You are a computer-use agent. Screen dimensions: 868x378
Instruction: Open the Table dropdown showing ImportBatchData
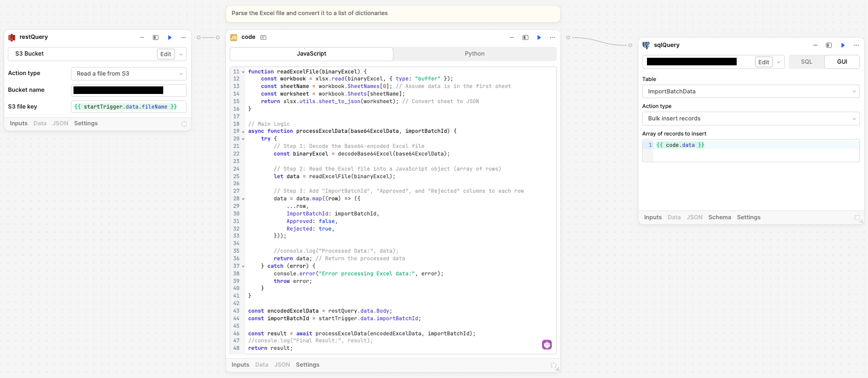750,92
